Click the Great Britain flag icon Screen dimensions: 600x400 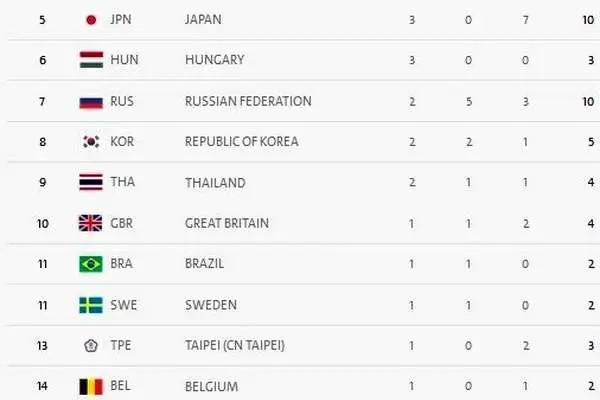91,223
